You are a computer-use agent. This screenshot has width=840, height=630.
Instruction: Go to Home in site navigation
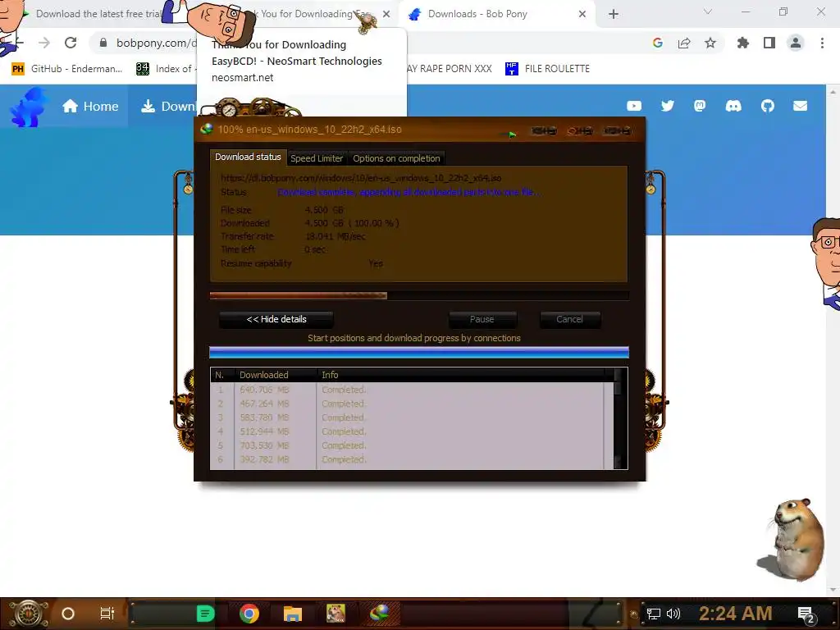point(90,106)
